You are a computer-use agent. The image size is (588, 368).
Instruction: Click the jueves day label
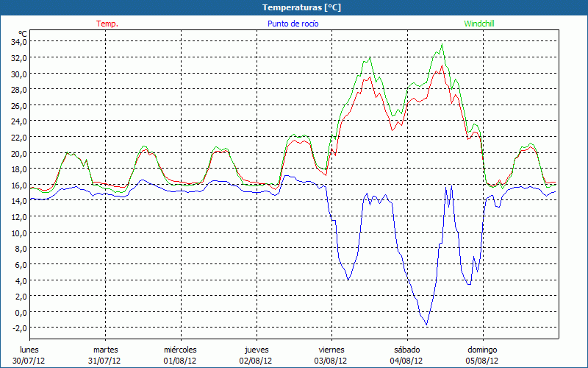click(x=256, y=350)
